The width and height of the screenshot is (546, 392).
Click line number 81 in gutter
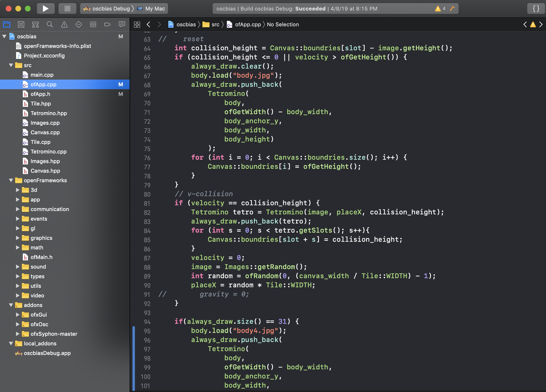[x=147, y=203]
